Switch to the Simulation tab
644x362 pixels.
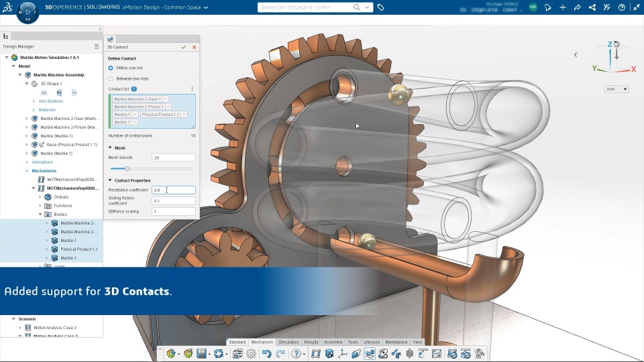(x=288, y=342)
